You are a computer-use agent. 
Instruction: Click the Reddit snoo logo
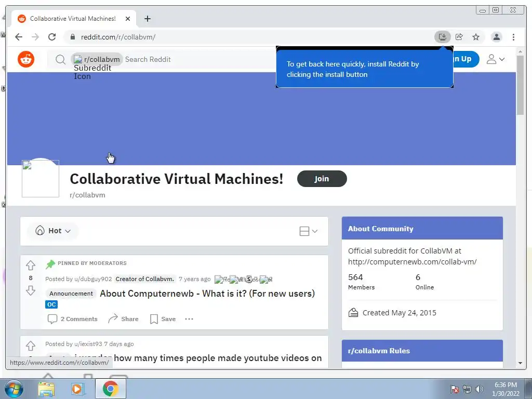point(26,59)
